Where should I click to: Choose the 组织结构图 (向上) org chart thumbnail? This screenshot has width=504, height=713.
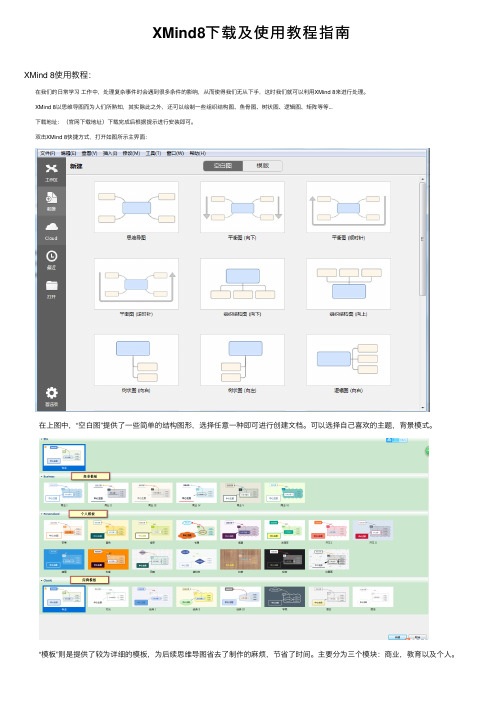coord(348,284)
